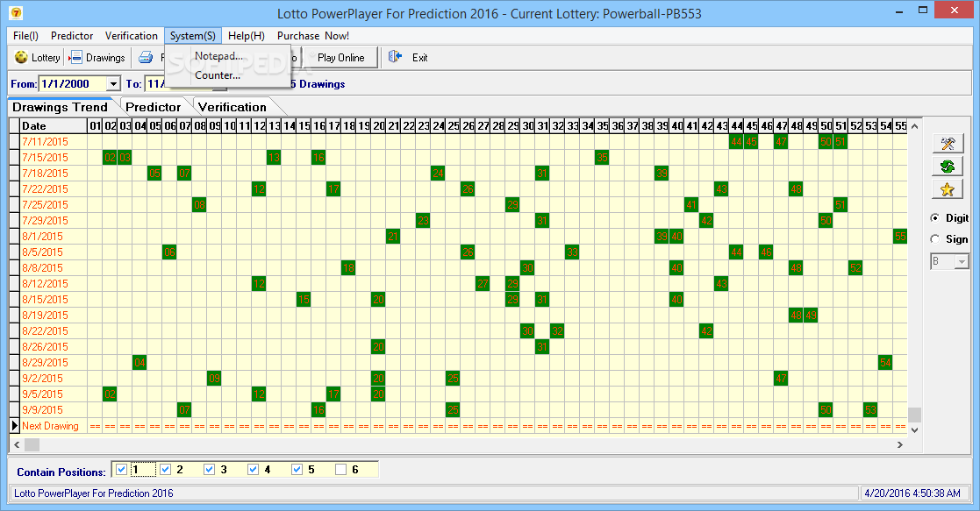
Task: Click the Date column header
Action: 54,125
